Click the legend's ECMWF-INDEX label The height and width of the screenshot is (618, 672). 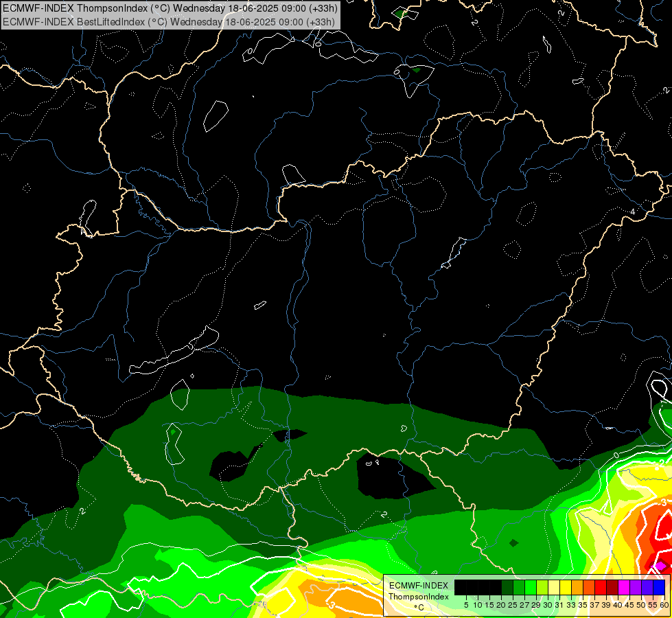pyautogui.click(x=419, y=586)
